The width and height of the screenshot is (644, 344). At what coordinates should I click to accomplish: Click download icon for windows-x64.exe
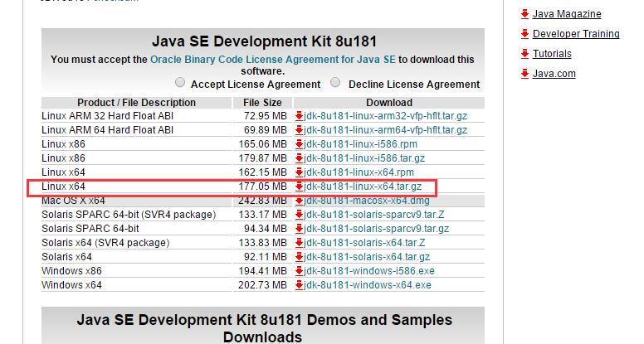coord(299,285)
